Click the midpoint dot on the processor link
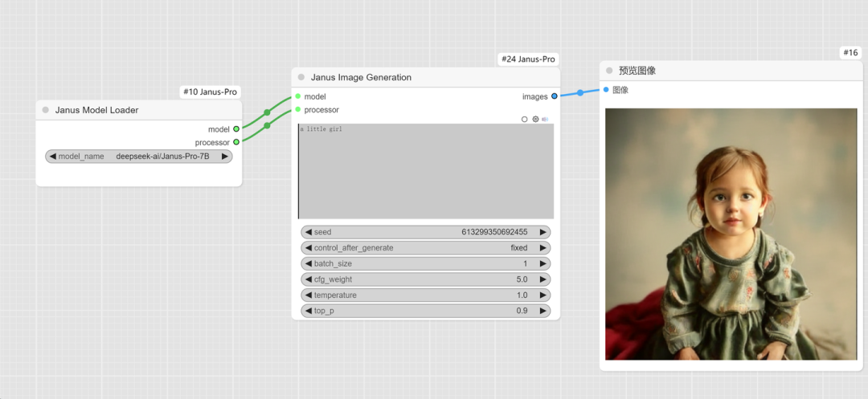 point(268,125)
